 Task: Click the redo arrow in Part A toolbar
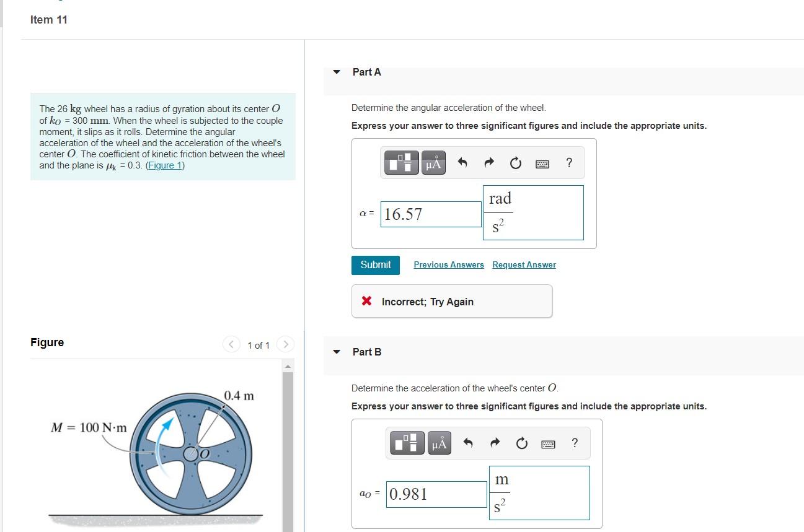pyautogui.click(x=489, y=162)
